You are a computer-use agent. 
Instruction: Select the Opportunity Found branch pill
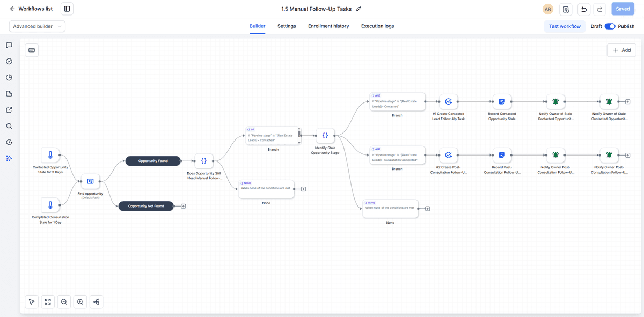[x=153, y=160]
